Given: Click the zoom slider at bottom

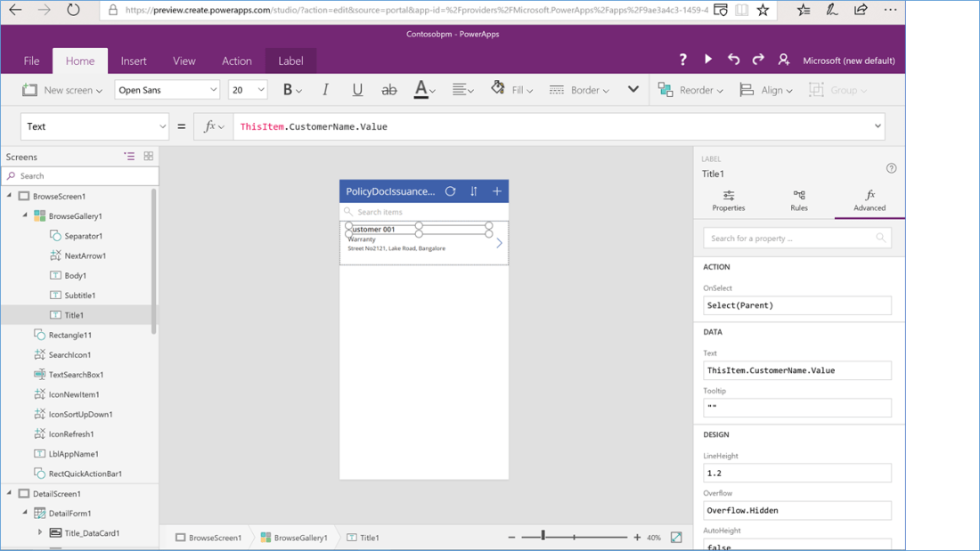Looking at the screenshot, I should point(574,537).
